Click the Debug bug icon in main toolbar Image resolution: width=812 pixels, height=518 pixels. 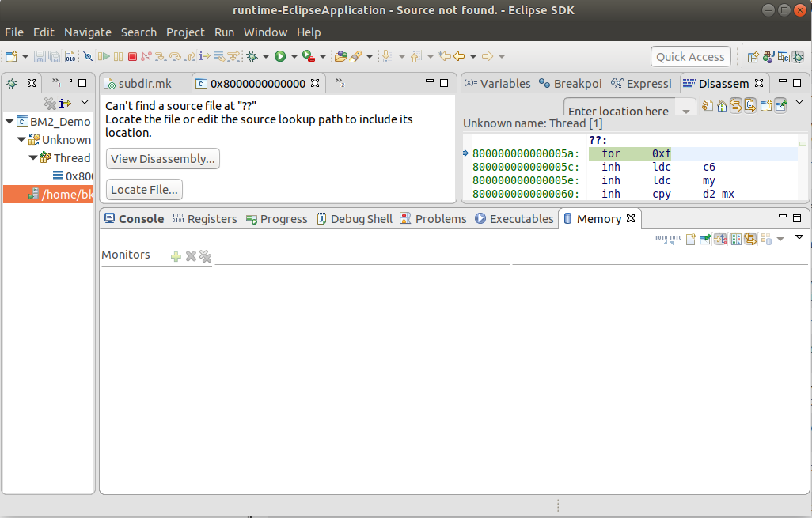[x=252, y=56]
